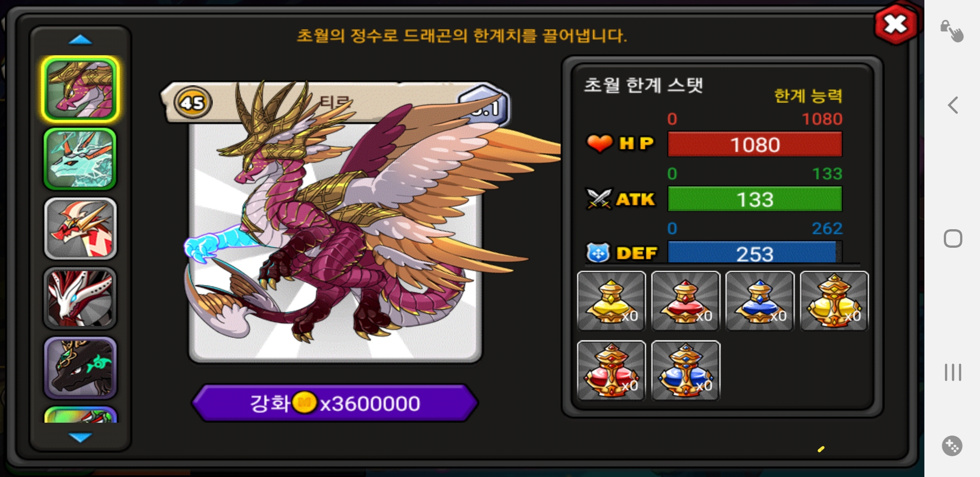The width and height of the screenshot is (980, 477).
Task: Select the large yellow essence potion
Action: (x=834, y=301)
